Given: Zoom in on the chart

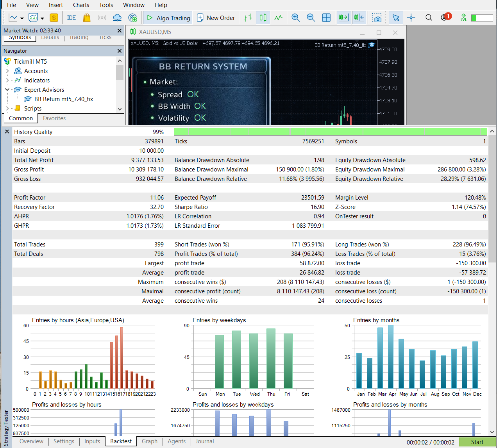Looking at the screenshot, I should point(296,18).
